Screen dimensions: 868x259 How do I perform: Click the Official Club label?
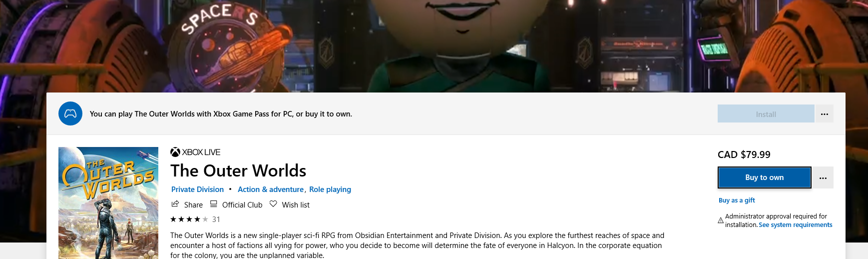242,205
